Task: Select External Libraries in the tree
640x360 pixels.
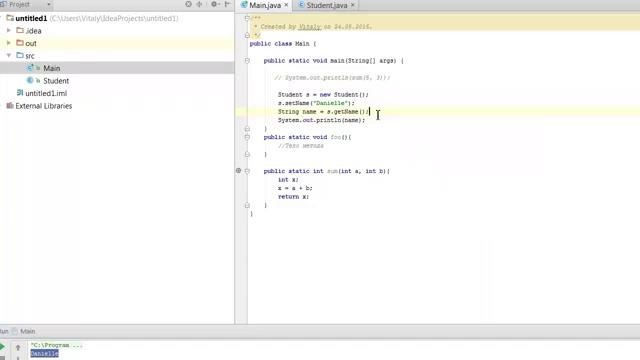Action: click(x=44, y=106)
